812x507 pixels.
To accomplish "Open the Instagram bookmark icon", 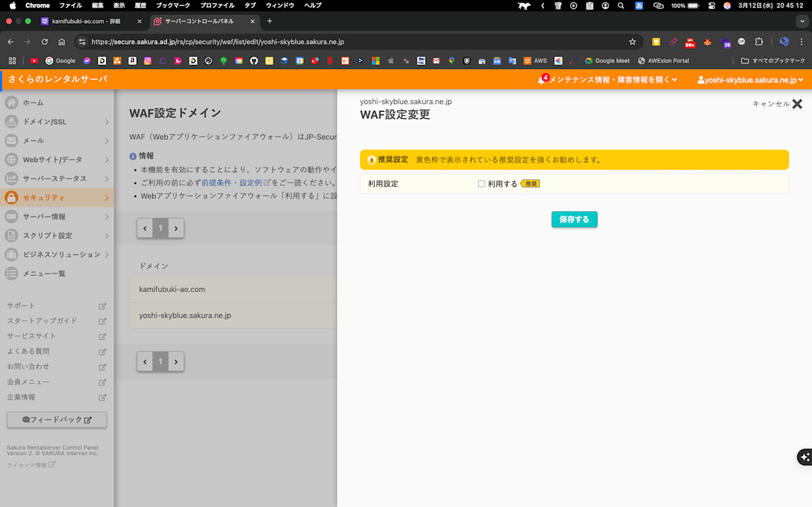I will (x=147, y=60).
